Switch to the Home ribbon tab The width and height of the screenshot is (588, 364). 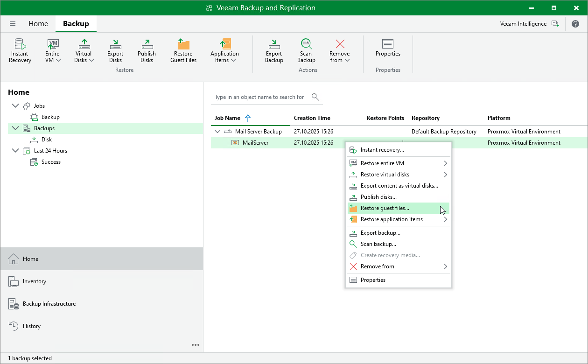pos(38,24)
